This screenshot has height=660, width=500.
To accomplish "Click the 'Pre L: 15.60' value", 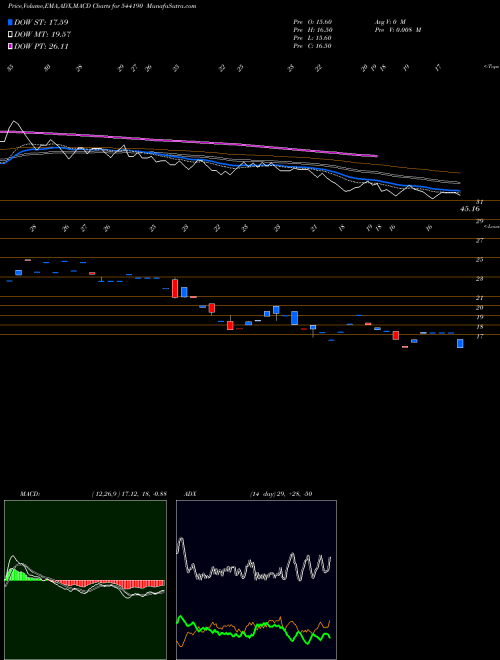I will point(312,38).
